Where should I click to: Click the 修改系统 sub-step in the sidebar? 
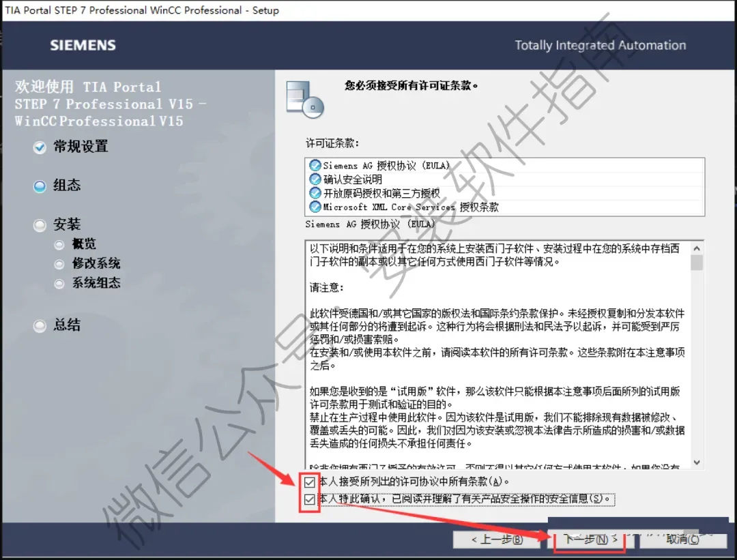coord(96,263)
